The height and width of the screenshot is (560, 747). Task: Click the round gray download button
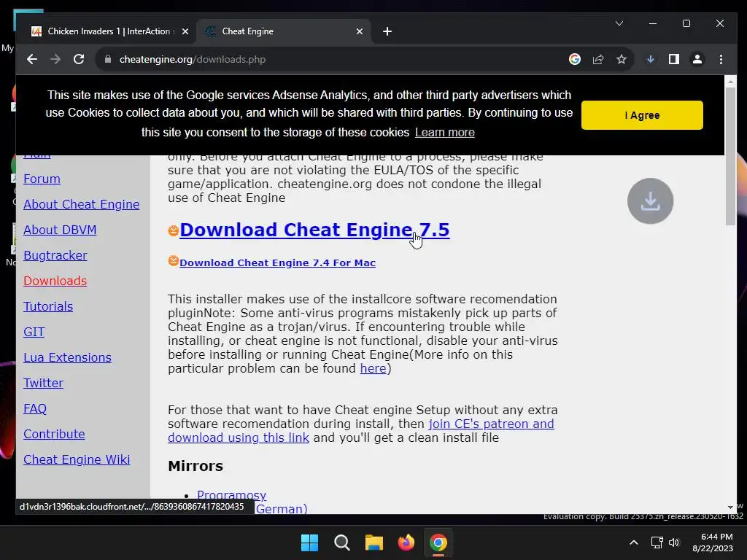tap(650, 201)
